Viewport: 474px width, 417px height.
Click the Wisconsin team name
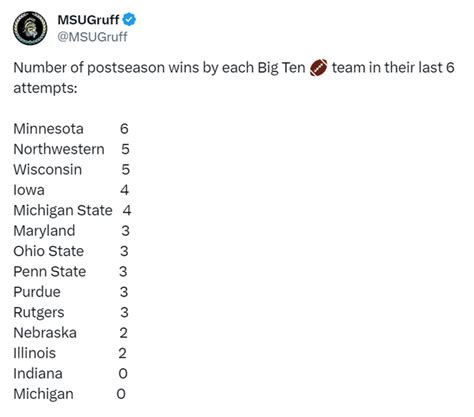(48, 170)
